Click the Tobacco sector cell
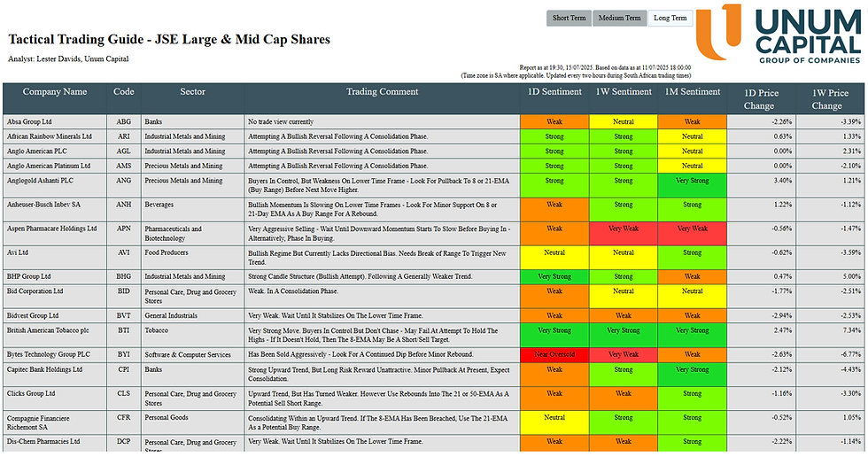868x457 pixels. click(x=193, y=336)
